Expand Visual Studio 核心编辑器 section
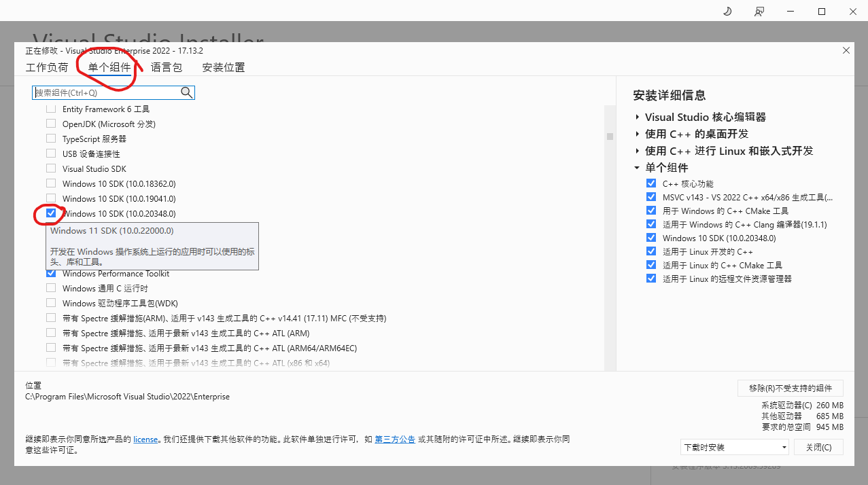Image resolution: width=868 pixels, height=485 pixels. pyautogui.click(x=637, y=117)
